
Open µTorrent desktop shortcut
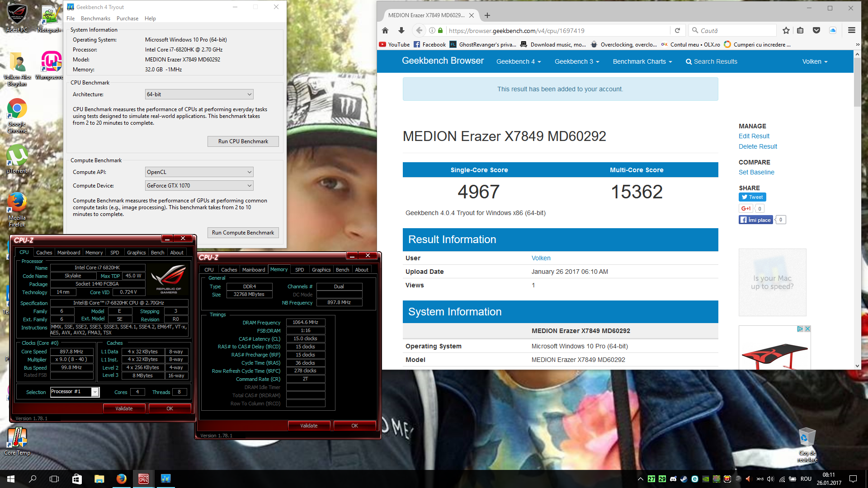[x=17, y=159]
